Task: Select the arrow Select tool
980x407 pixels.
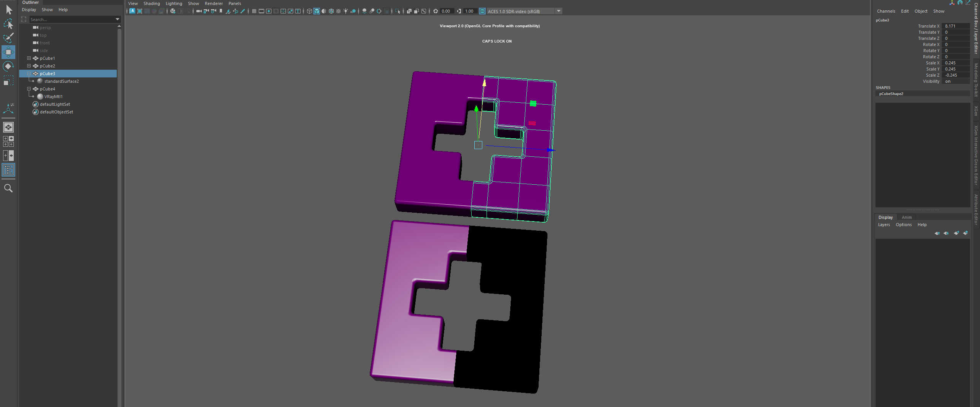Action: pos(8,10)
